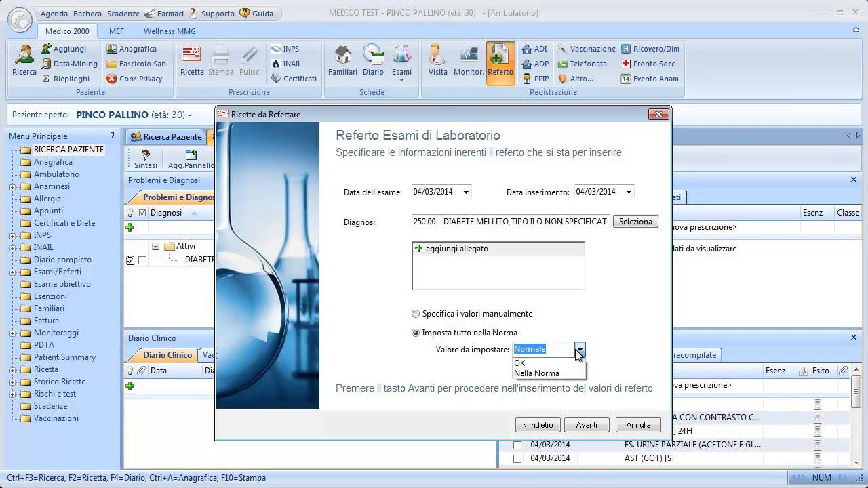Image resolution: width=868 pixels, height=488 pixels.
Task: Register a Visita
Action: [438, 61]
